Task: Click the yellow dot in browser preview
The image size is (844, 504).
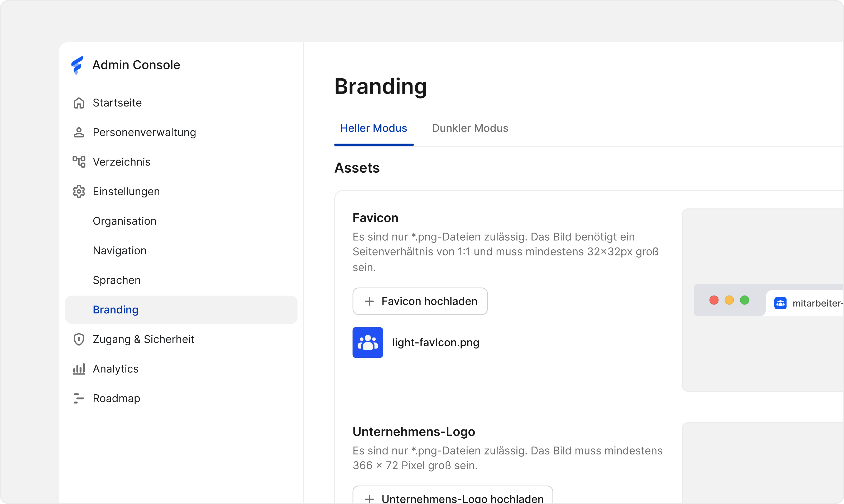Action: [x=730, y=300]
